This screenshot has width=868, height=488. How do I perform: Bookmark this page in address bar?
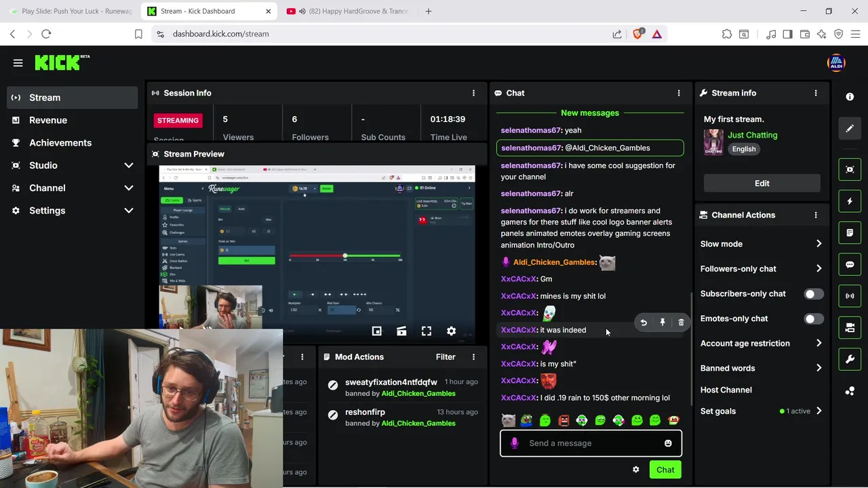[138, 34]
